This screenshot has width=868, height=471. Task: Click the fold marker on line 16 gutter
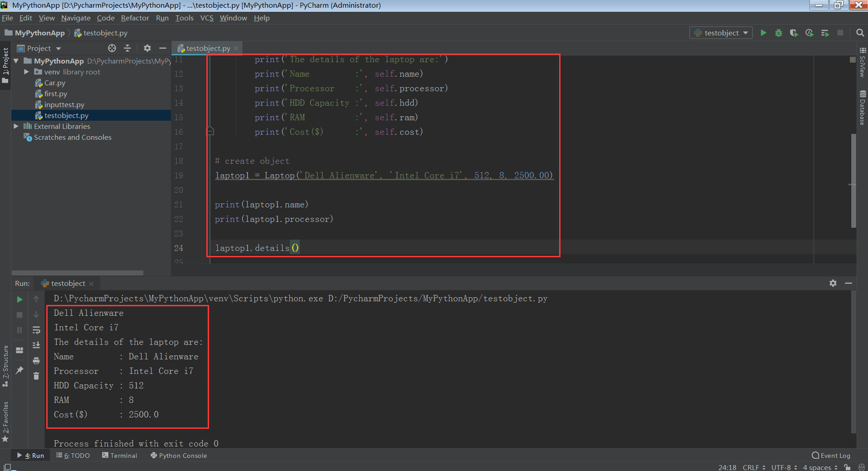coord(210,131)
